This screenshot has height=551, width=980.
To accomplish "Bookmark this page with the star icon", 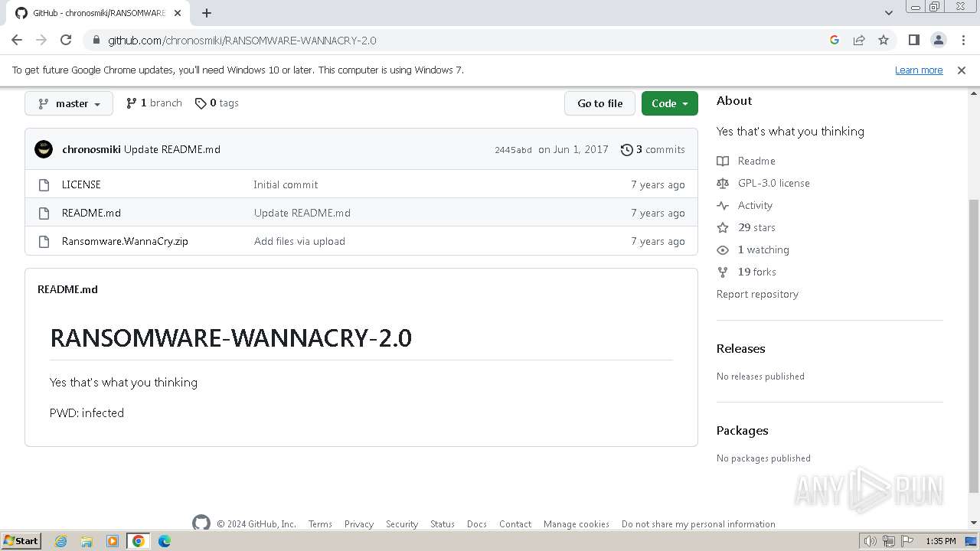I will click(884, 40).
